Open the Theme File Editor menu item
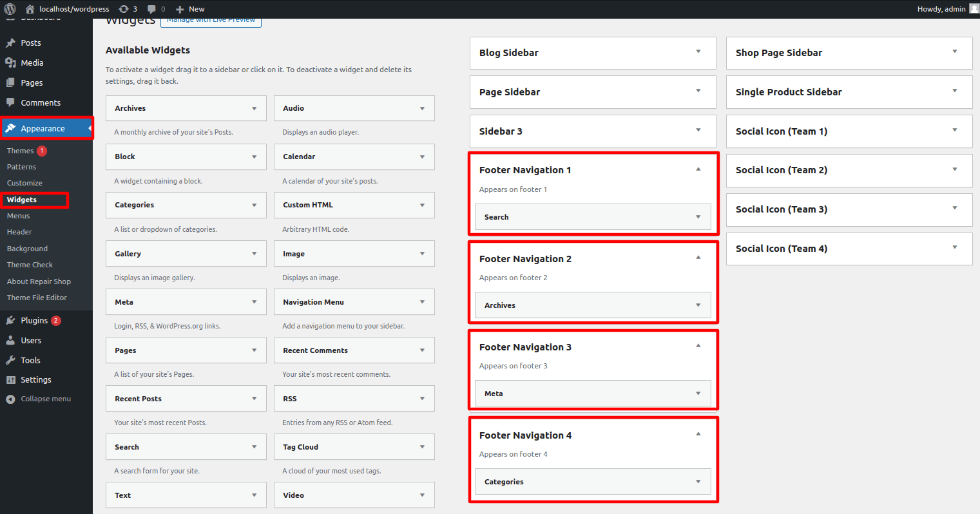The width and height of the screenshot is (980, 514). tap(37, 298)
